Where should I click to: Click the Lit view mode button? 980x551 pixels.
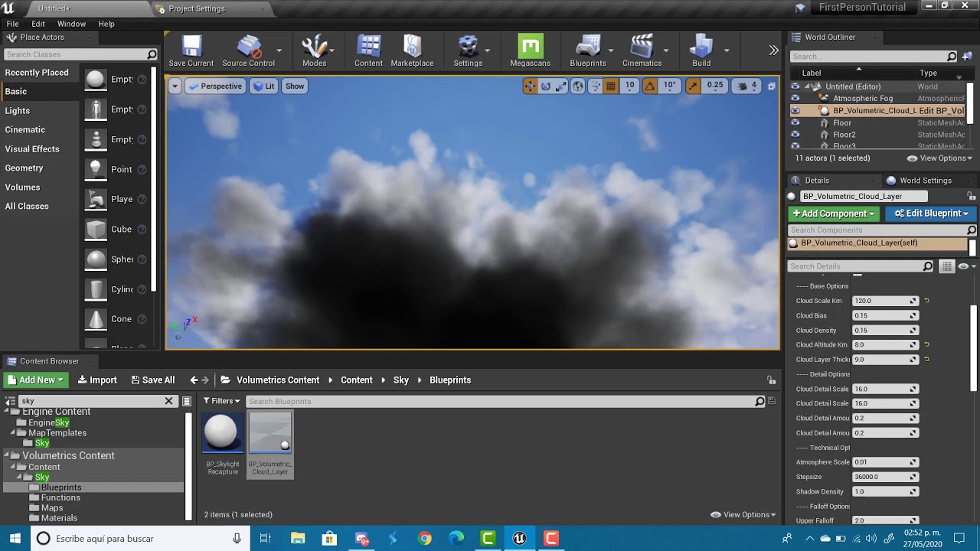click(x=264, y=86)
